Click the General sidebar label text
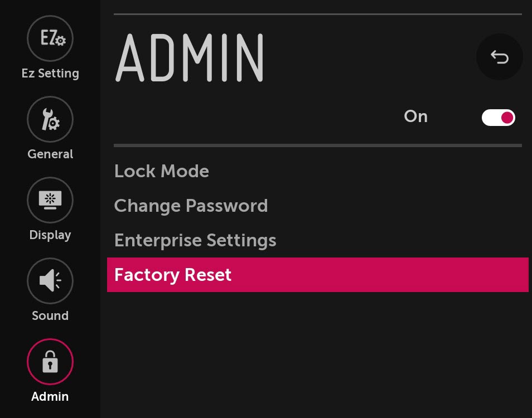The width and height of the screenshot is (532, 418). (x=50, y=154)
